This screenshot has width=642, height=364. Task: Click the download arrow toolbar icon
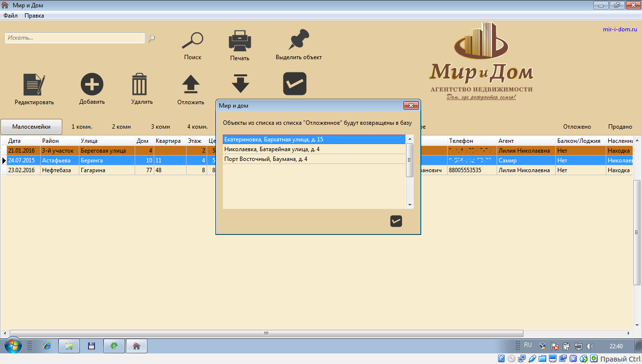click(240, 84)
